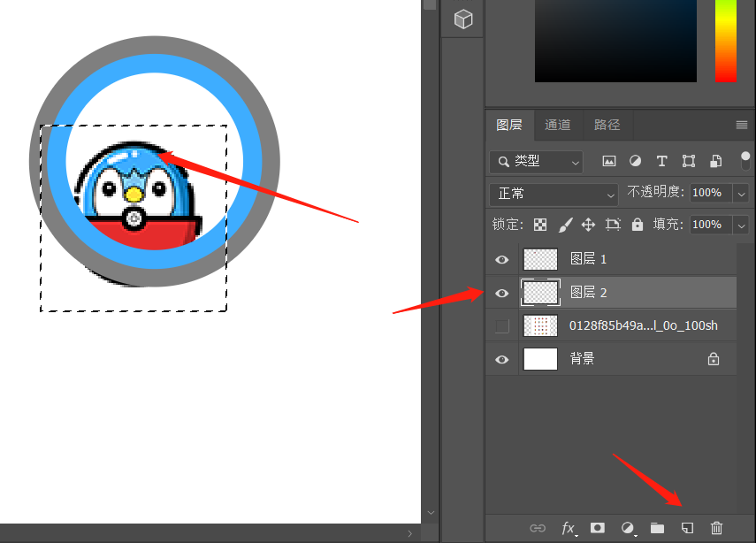Click the canvas vertical scrollbar down arrow
This screenshot has height=543, width=756.
coord(431,513)
